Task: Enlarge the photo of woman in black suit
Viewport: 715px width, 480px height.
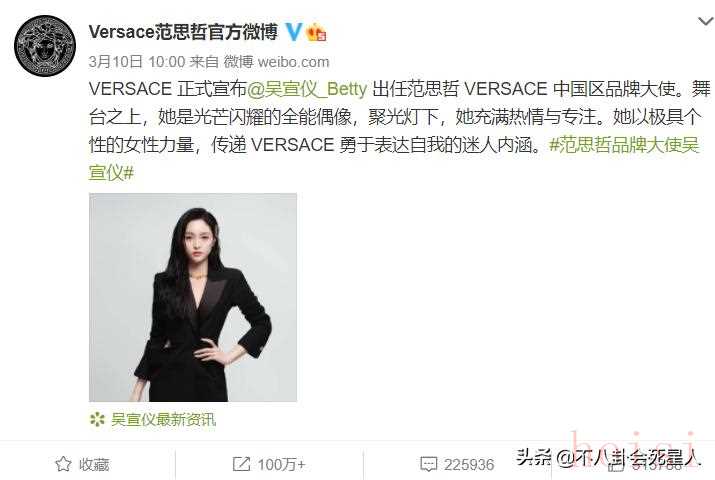Action: tap(193, 297)
